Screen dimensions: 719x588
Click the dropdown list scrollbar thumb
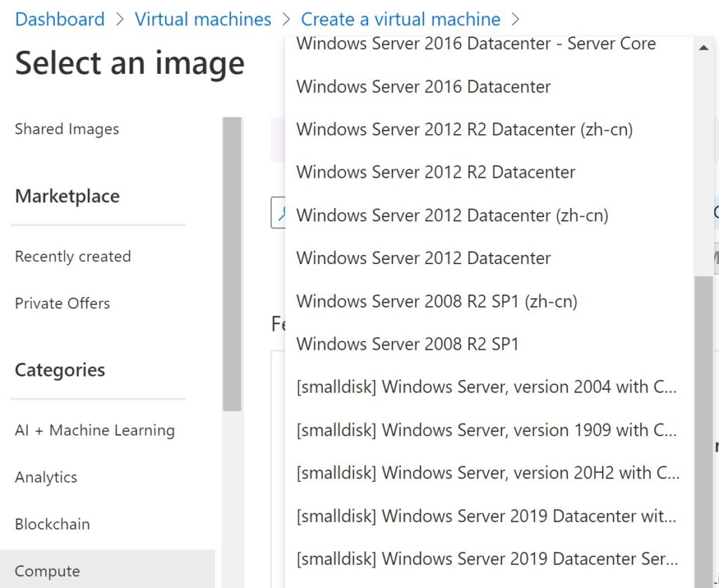[x=704, y=432]
